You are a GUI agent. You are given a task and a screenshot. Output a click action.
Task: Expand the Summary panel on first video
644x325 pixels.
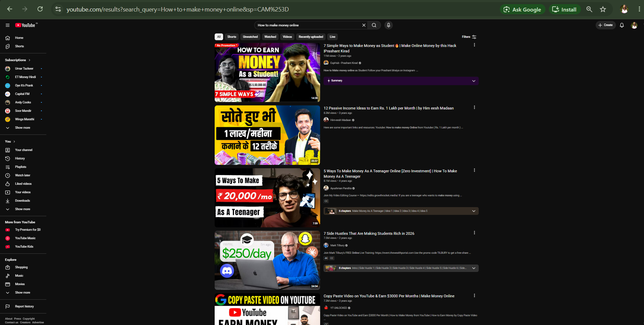point(401,81)
